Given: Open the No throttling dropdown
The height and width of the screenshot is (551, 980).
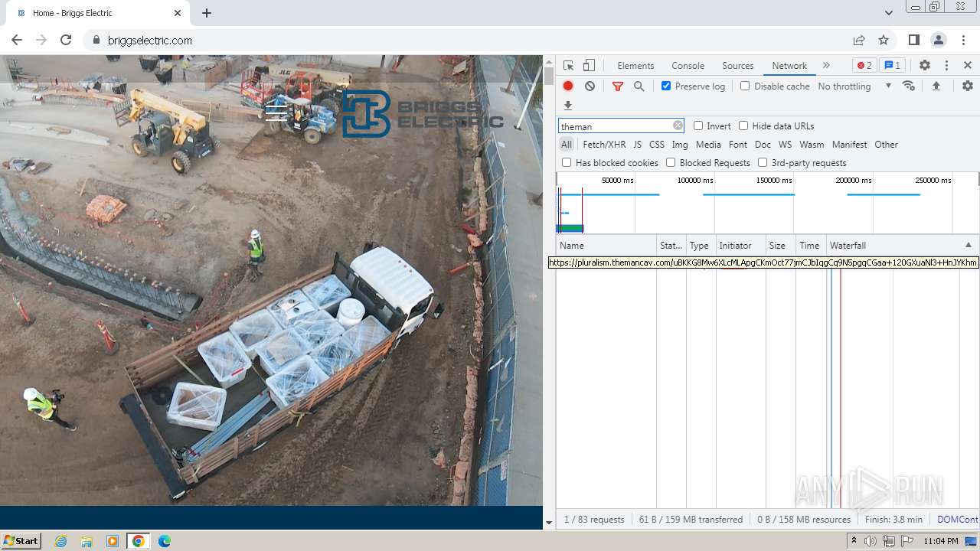Looking at the screenshot, I should 854,86.
